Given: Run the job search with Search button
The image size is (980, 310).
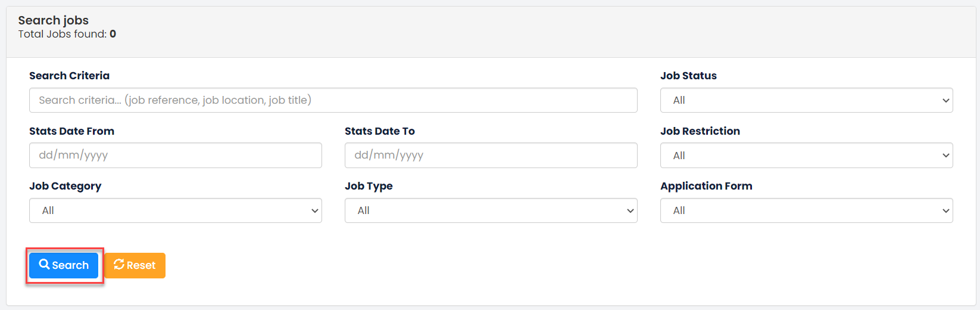Looking at the screenshot, I should click(x=64, y=265).
